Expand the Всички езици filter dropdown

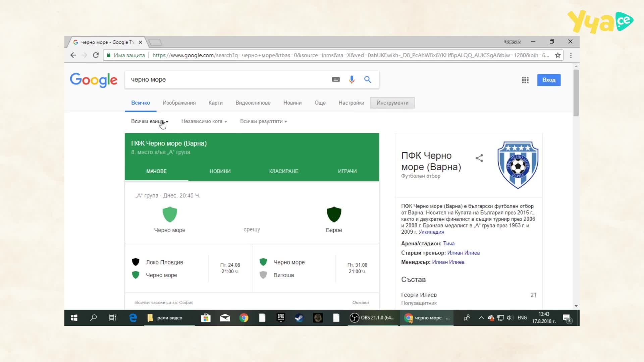click(150, 121)
